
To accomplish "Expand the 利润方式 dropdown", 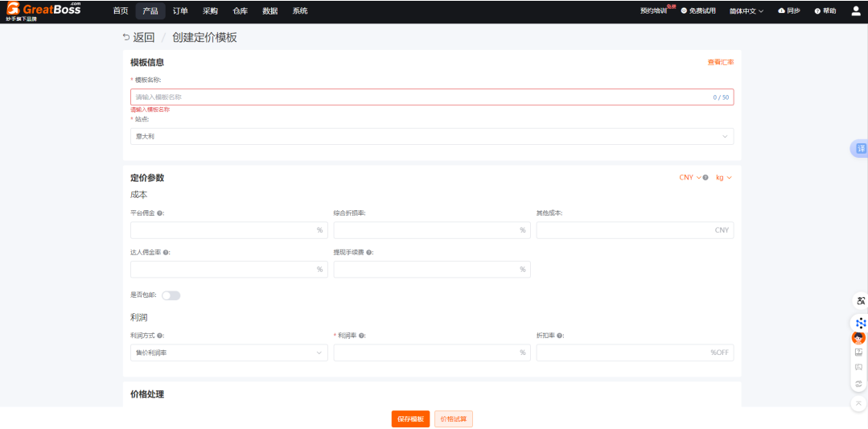I will point(228,353).
